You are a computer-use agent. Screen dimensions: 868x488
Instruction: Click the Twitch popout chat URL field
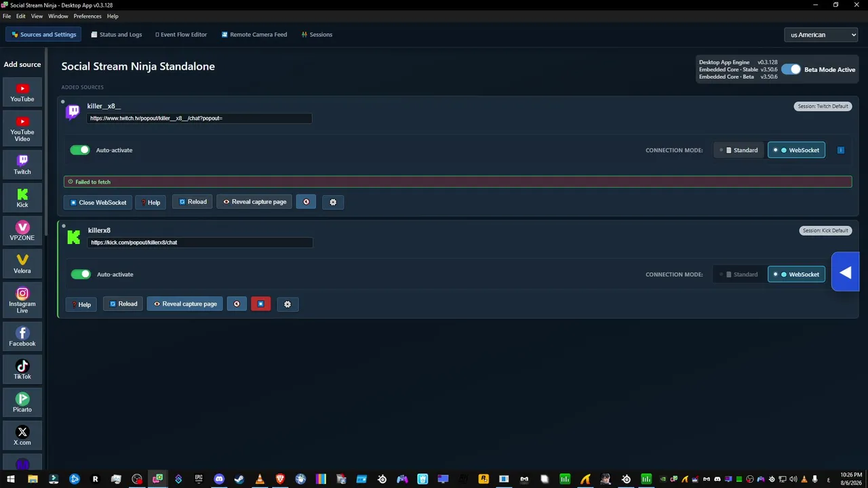pos(199,119)
